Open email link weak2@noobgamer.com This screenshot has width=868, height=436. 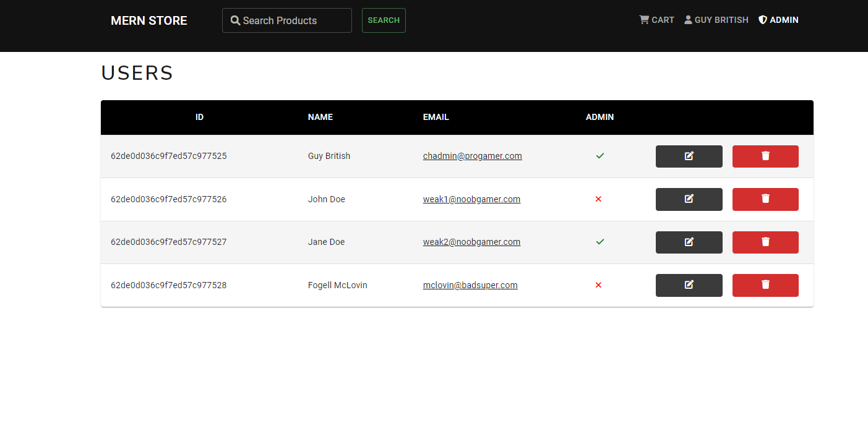click(471, 242)
